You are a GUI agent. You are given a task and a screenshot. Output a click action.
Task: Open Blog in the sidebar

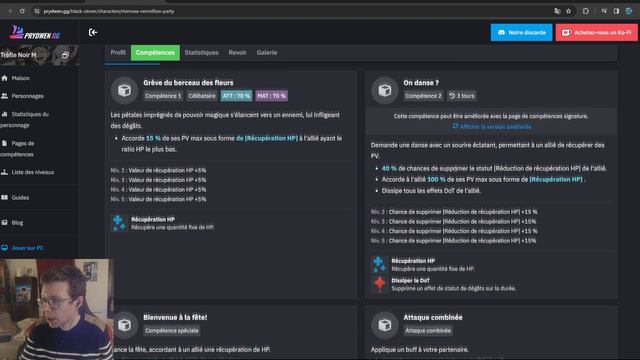point(17,222)
